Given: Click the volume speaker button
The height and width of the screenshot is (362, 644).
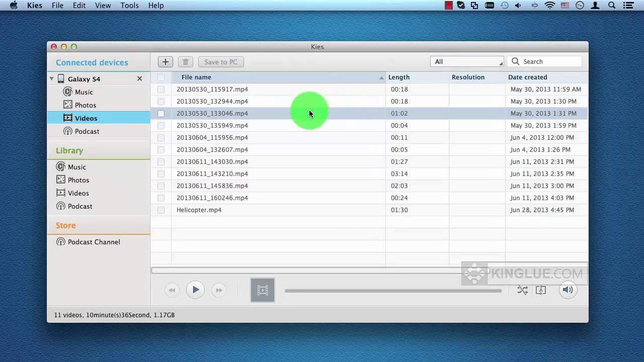Looking at the screenshot, I should (x=568, y=290).
